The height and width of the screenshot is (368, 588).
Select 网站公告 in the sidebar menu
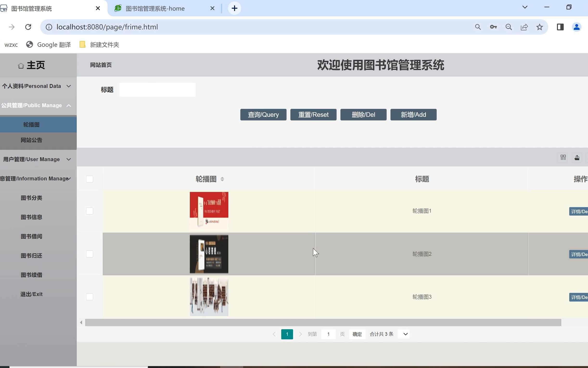click(31, 140)
